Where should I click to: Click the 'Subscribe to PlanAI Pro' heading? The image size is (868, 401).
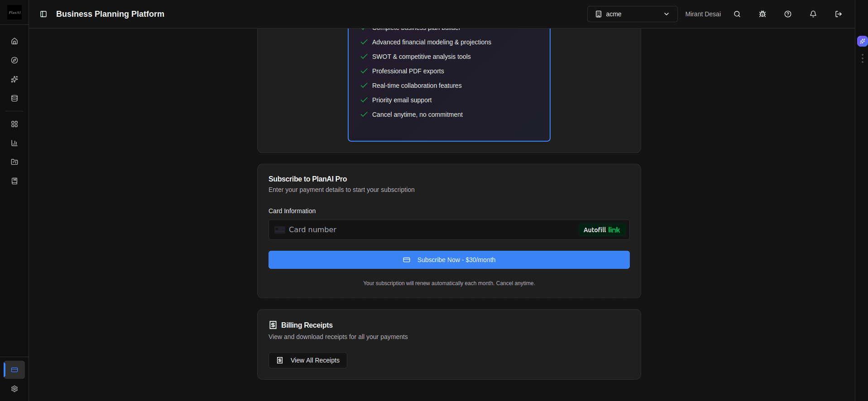tap(307, 179)
